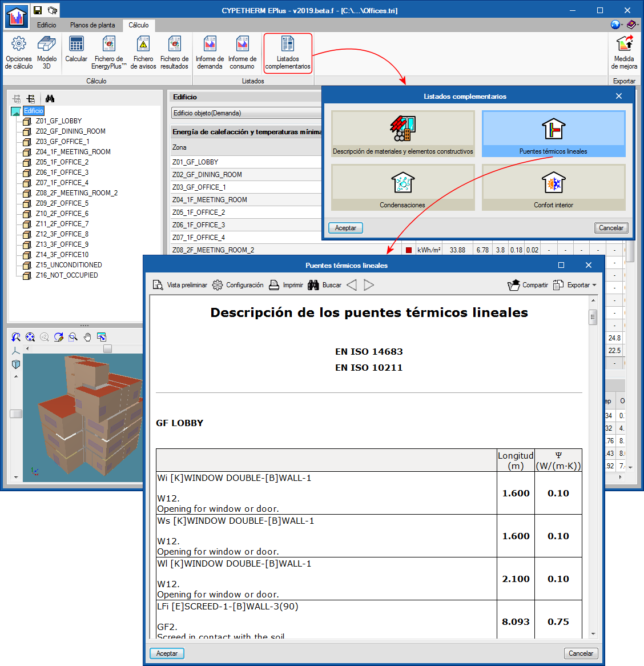Click Cancelar in Puentes térmicos lineales window
The image size is (644, 666).
(581, 653)
